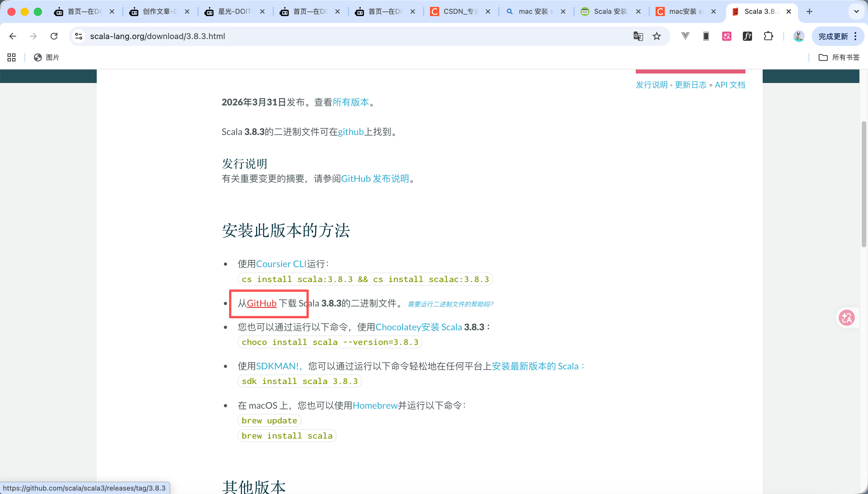Open the Chrome three-dot menu

click(x=855, y=36)
